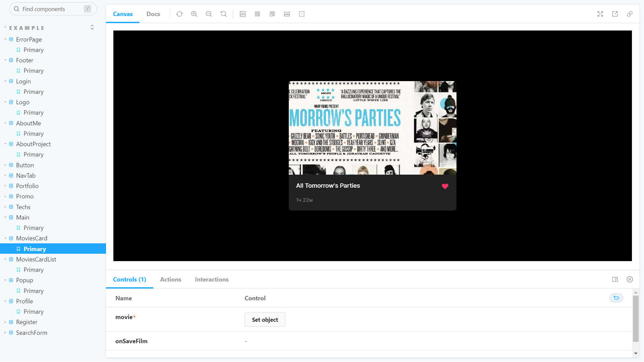Click the zoom in icon
Image resolution: width=644 pixels, height=362 pixels.
pyautogui.click(x=194, y=14)
